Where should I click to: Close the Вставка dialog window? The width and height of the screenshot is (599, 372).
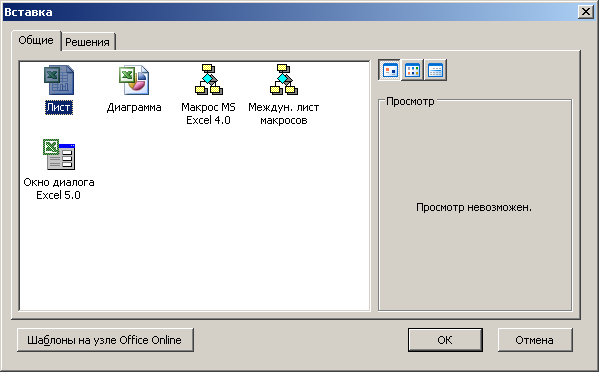[x=586, y=12]
